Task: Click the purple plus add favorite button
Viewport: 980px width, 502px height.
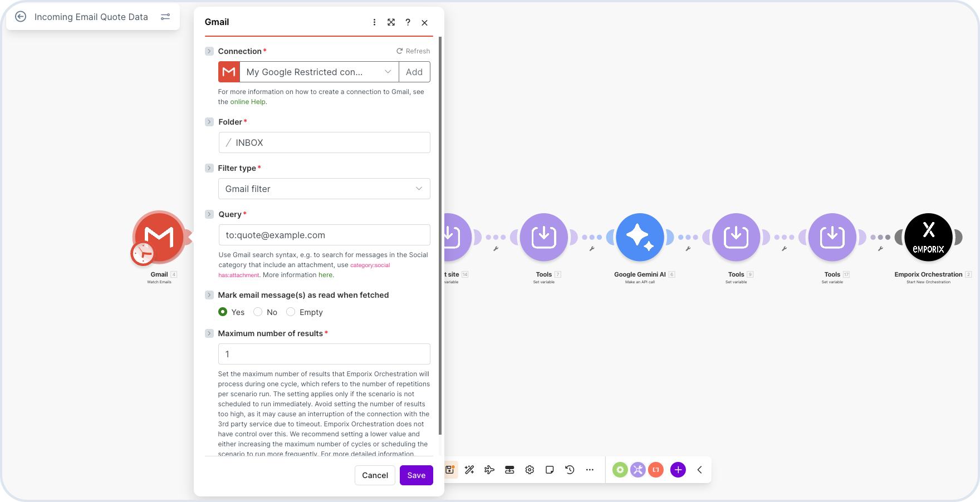Action: click(x=678, y=470)
